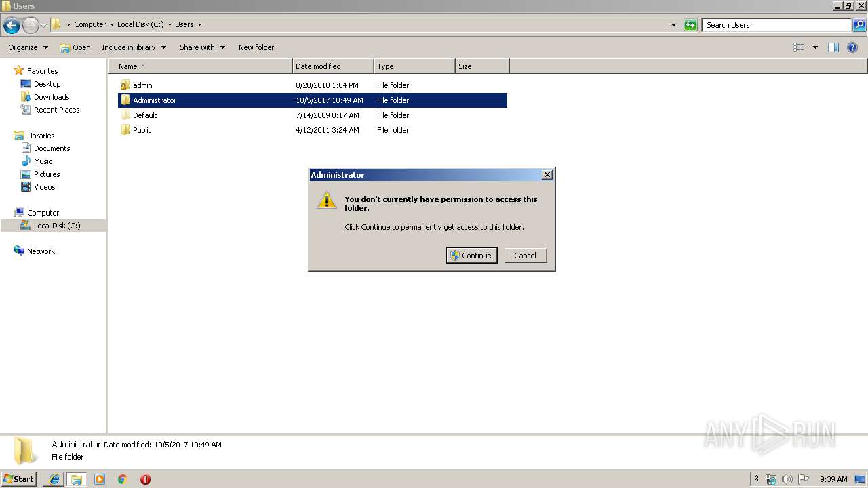Click the network tray icon
Image resolution: width=868 pixels, height=488 pixels.
(771, 479)
